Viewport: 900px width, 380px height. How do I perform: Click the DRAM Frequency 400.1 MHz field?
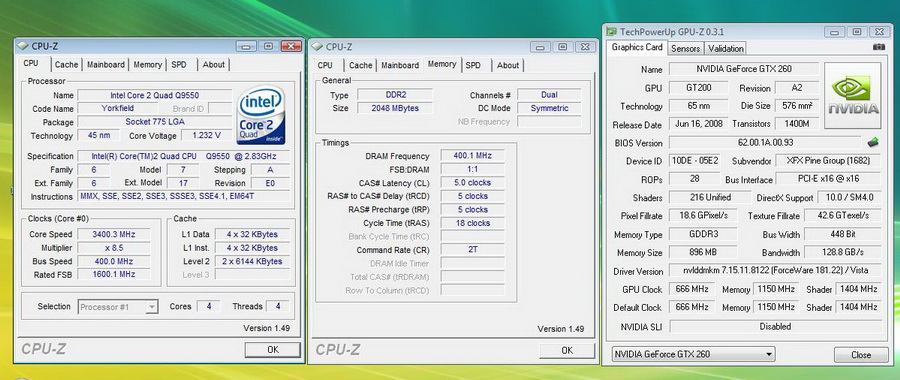pyautogui.click(x=472, y=156)
